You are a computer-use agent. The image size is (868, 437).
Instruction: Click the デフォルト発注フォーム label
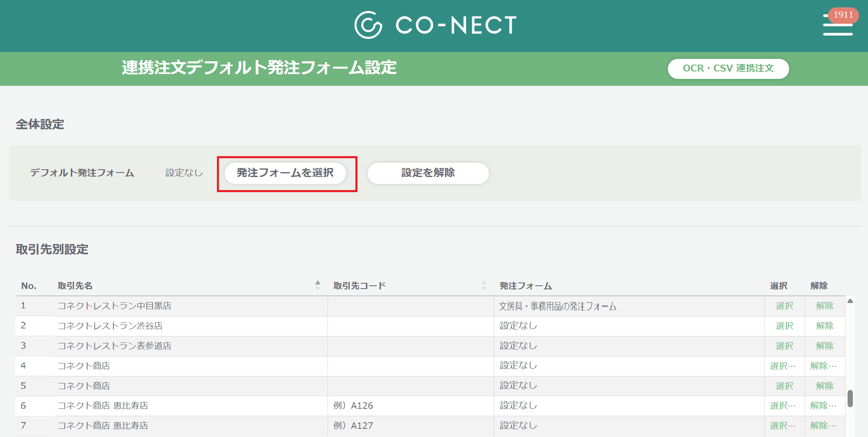(x=82, y=173)
